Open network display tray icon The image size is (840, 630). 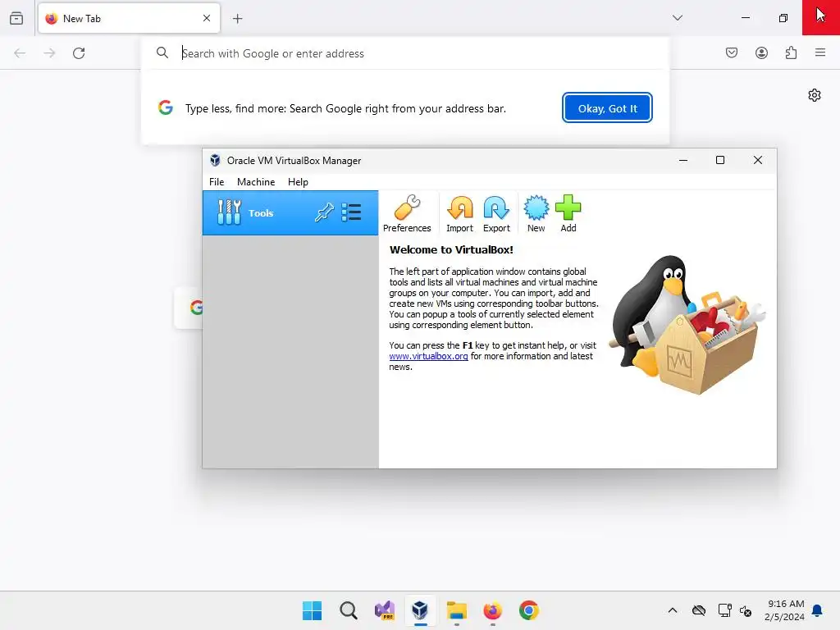pos(724,610)
